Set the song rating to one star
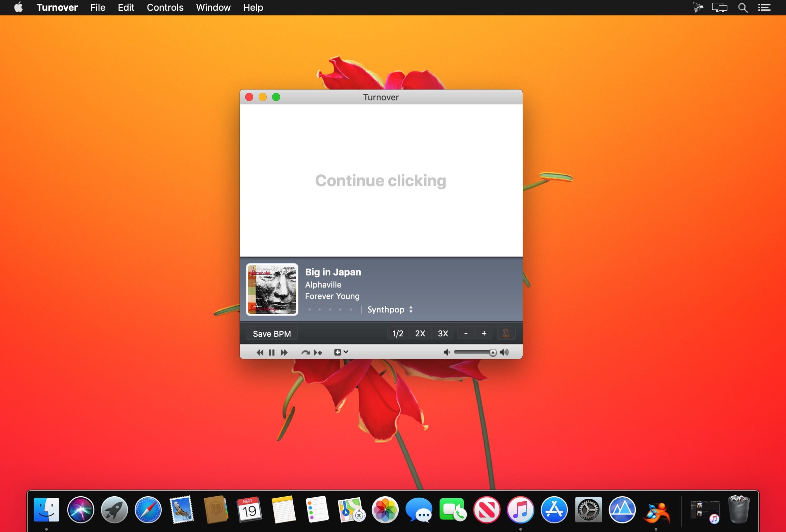786x532 pixels. (309, 309)
